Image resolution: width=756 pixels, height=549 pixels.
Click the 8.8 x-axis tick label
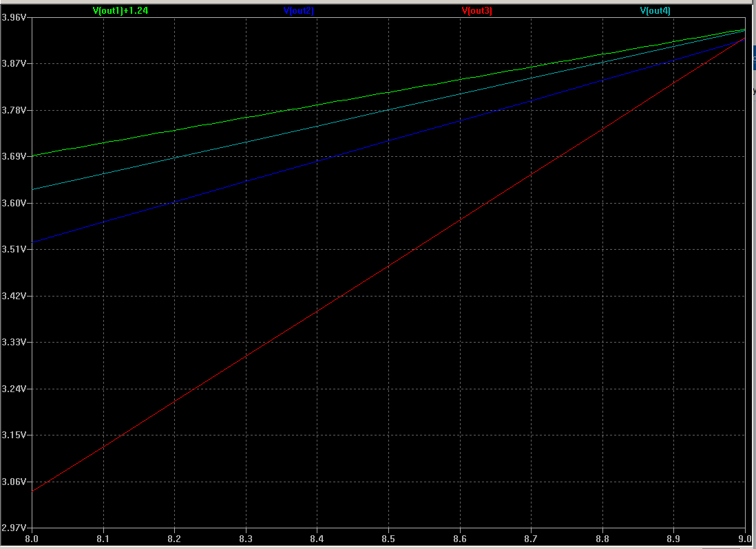coord(602,539)
